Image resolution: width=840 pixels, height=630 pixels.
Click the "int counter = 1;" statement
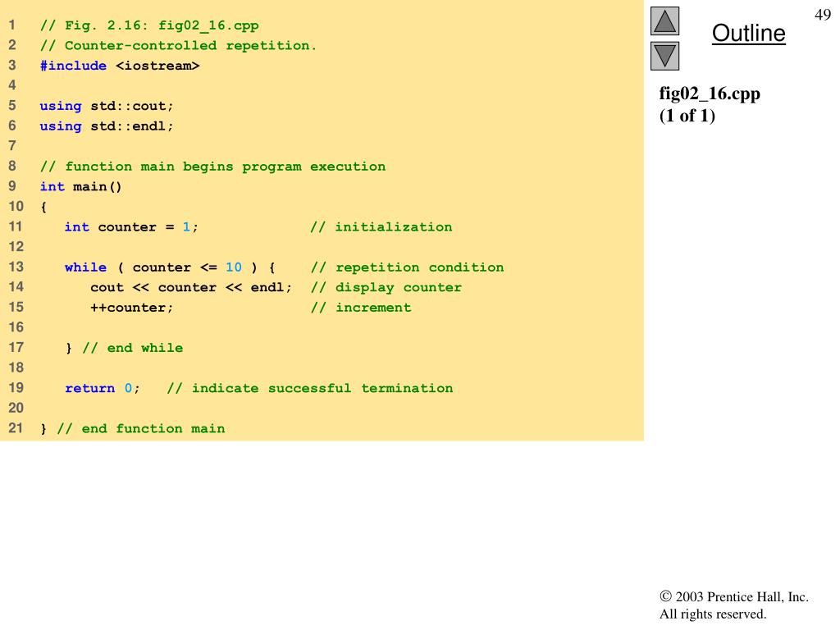coord(131,227)
